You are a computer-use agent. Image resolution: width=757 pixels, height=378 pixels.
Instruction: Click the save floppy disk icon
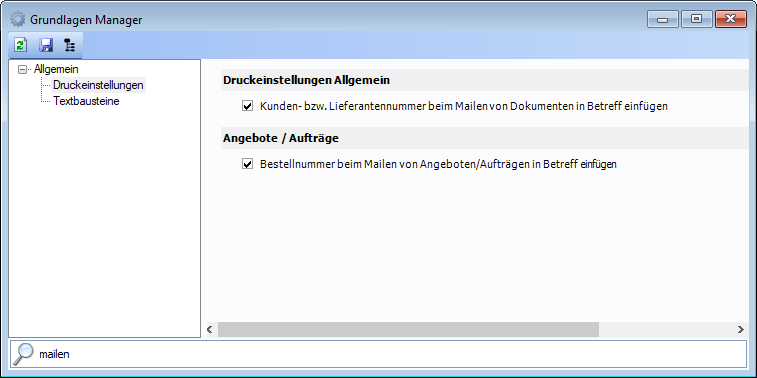[46, 45]
